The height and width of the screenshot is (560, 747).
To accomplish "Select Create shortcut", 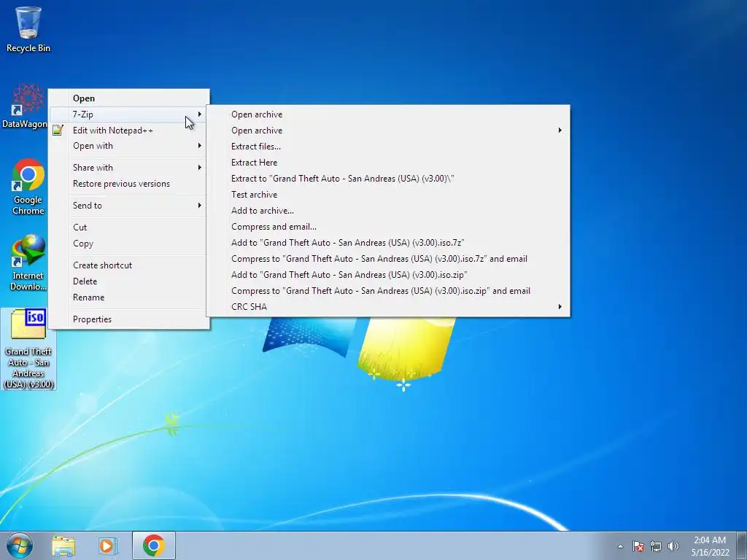I will [x=128, y=265].
